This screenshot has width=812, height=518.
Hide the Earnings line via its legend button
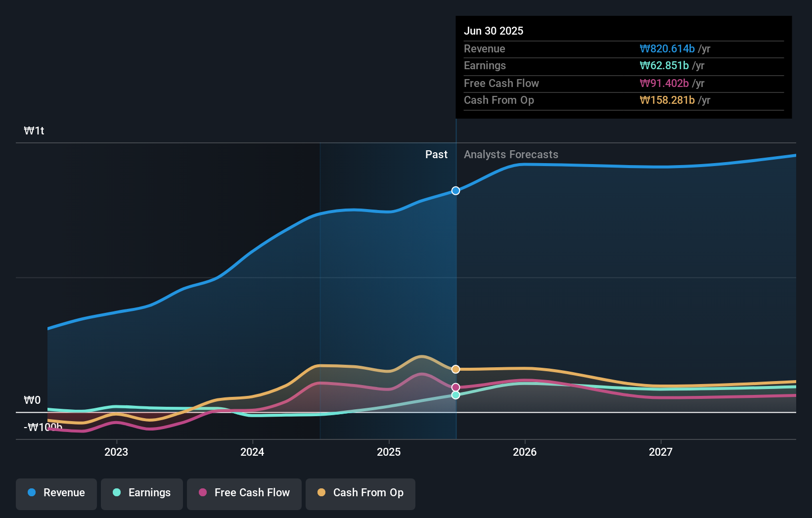142,494
